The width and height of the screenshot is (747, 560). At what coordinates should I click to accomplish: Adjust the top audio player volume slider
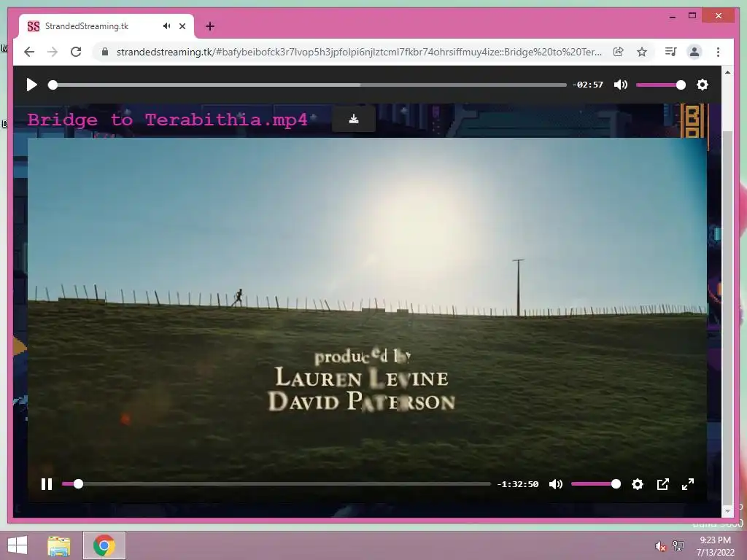(x=660, y=85)
